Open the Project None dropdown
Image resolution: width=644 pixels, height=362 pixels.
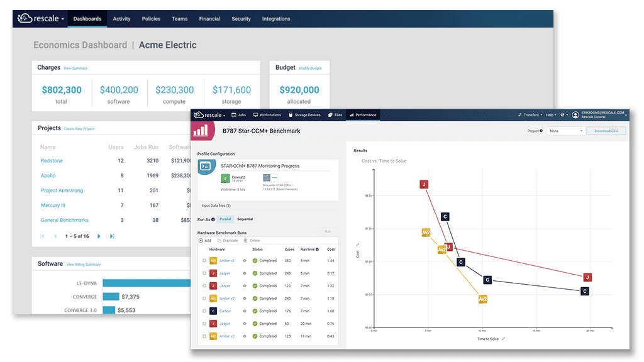tap(566, 131)
